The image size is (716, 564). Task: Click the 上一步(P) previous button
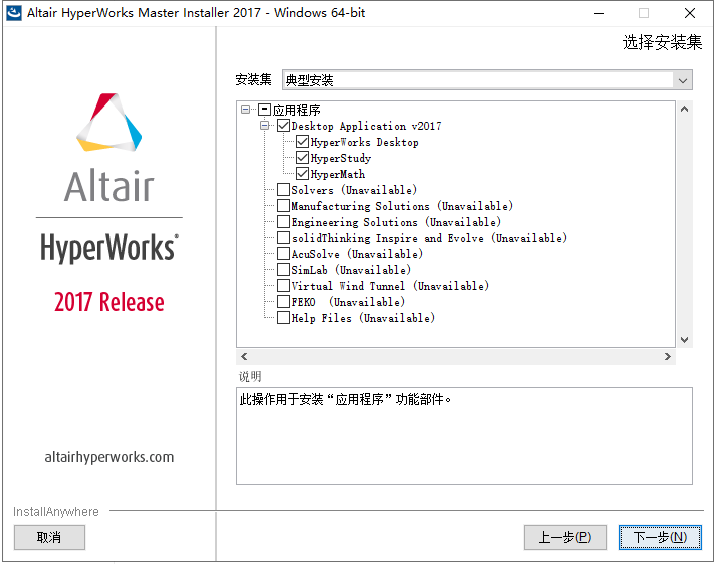coord(565,537)
